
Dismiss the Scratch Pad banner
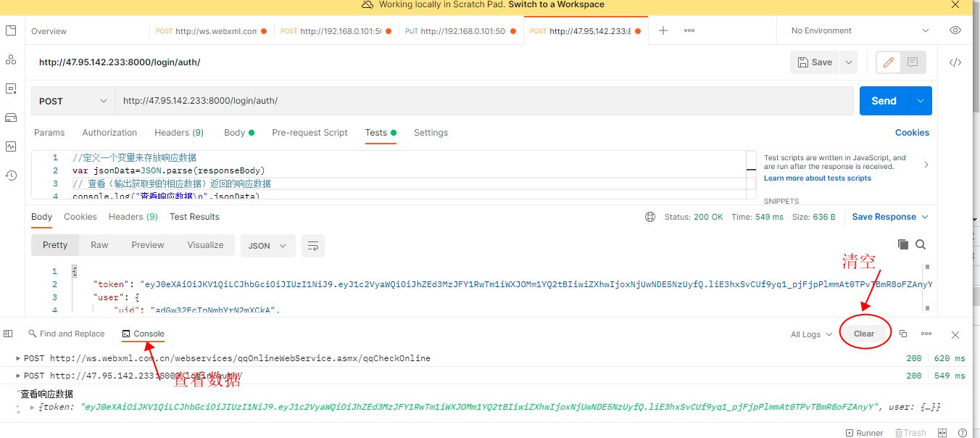tap(955, 4)
